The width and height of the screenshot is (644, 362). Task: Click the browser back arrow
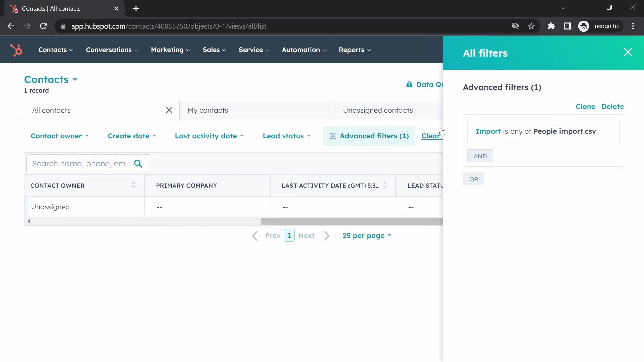11,26
